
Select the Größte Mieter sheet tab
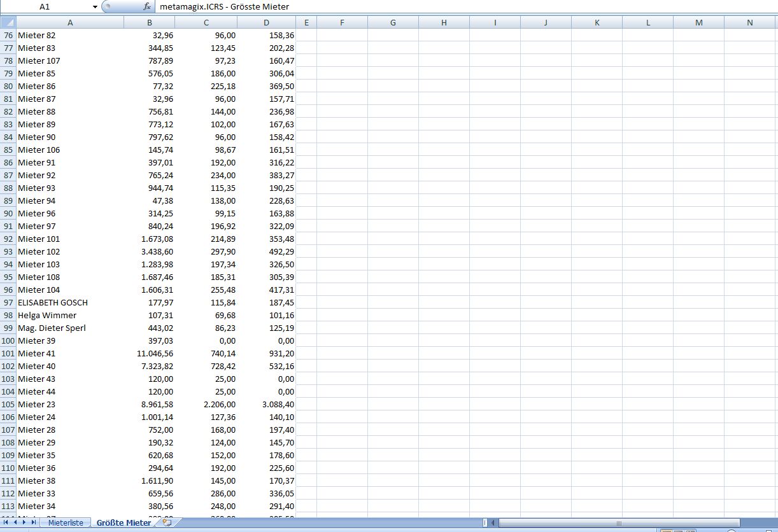coord(124,522)
